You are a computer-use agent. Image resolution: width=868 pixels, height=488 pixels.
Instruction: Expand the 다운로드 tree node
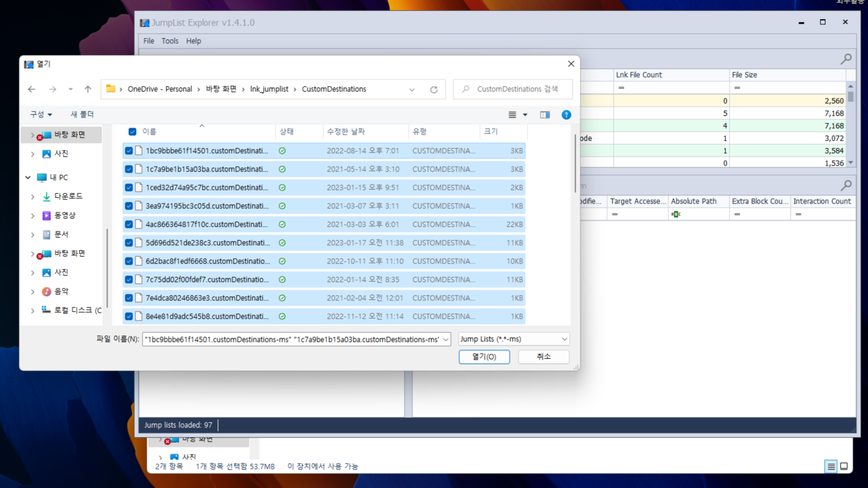click(x=33, y=197)
